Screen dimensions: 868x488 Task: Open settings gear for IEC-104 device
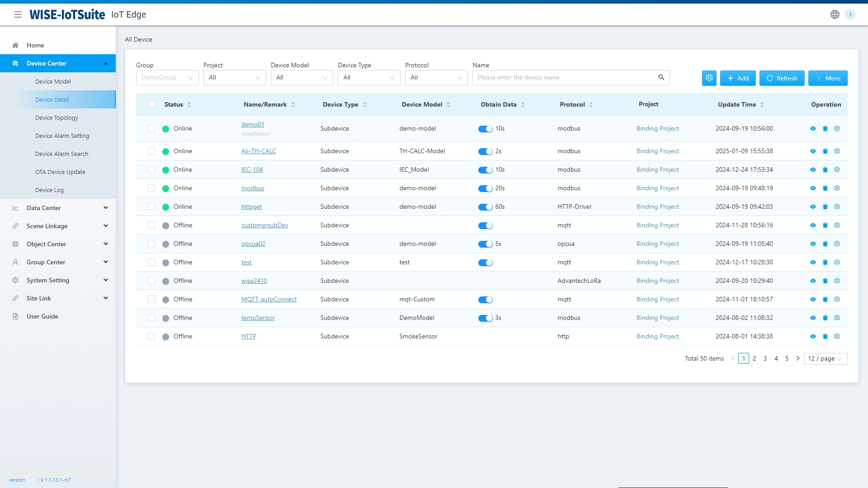[837, 169]
